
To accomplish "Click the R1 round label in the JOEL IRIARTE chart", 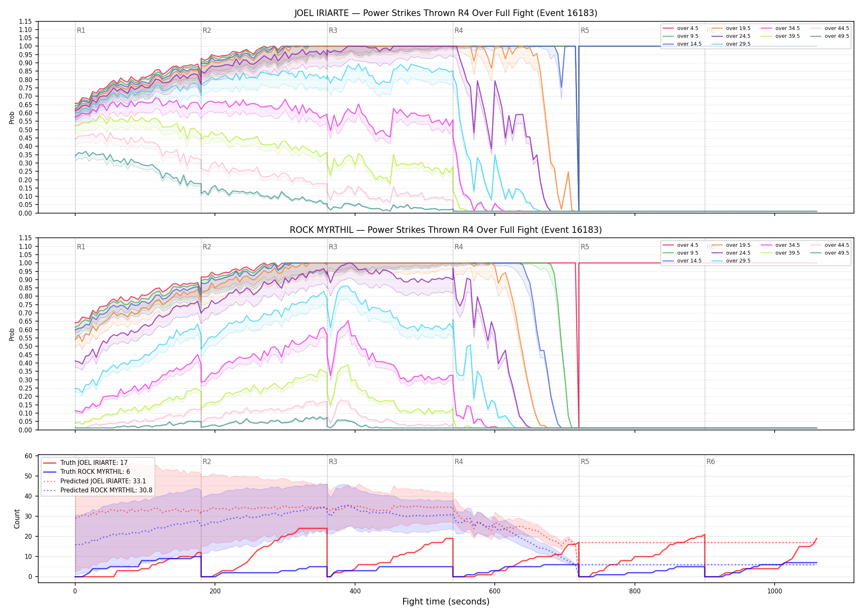I will [x=81, y=30].
